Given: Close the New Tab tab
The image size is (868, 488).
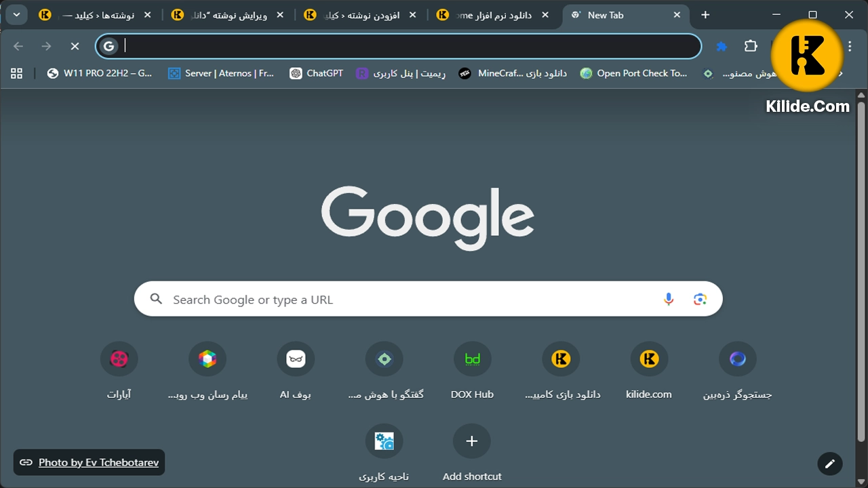Looking at the screenshot, I should (x=677, y=15).
